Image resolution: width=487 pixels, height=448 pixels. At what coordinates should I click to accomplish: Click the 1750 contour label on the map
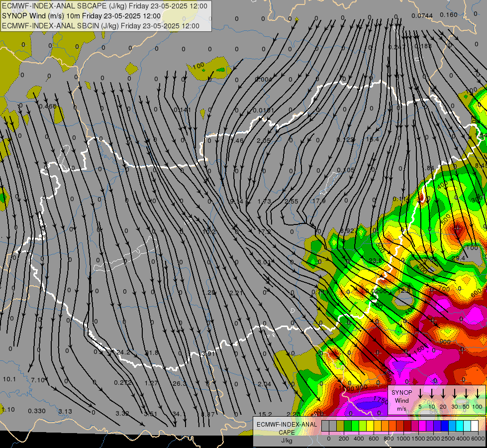point(381,400)
